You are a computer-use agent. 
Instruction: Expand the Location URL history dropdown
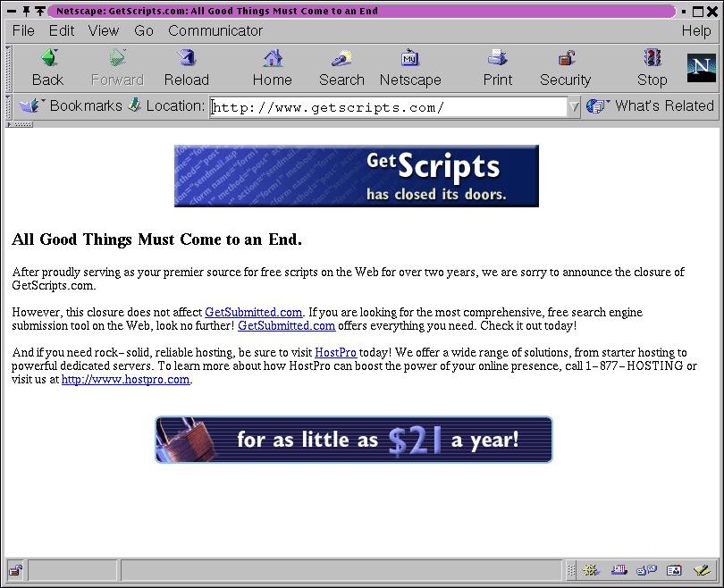(574, 107)
